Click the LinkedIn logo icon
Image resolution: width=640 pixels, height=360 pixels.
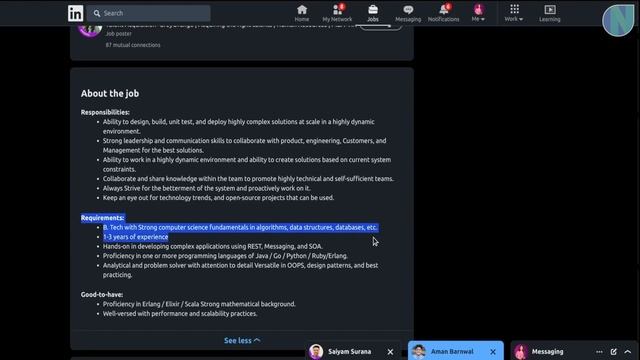click(x=76, y=13)
